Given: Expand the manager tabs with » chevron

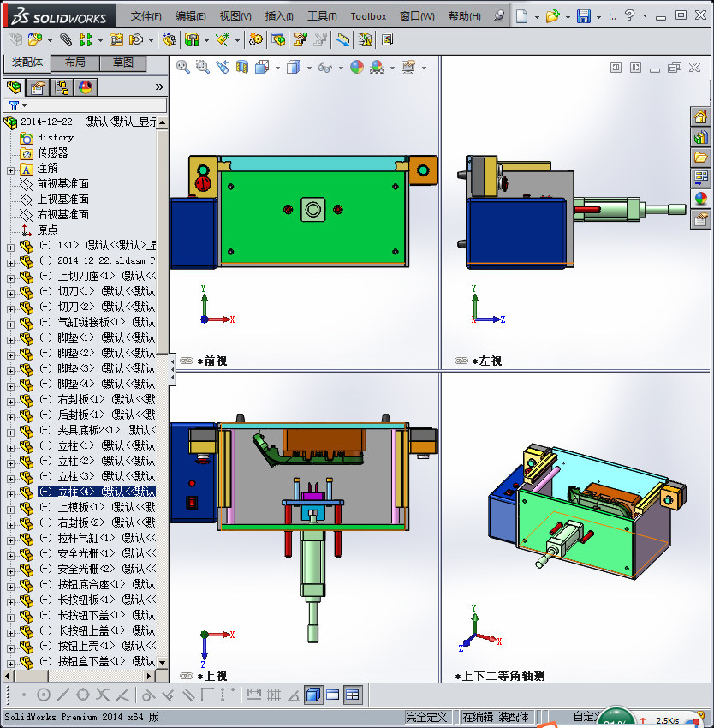Looking at the screenshot, I should pyautogui.click(x=159, y=87).
